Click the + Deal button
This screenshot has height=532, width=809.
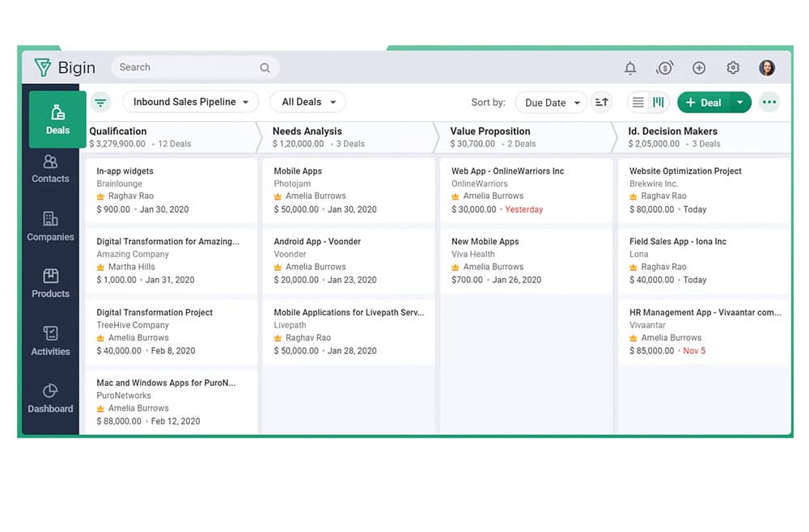coord(703,103)
